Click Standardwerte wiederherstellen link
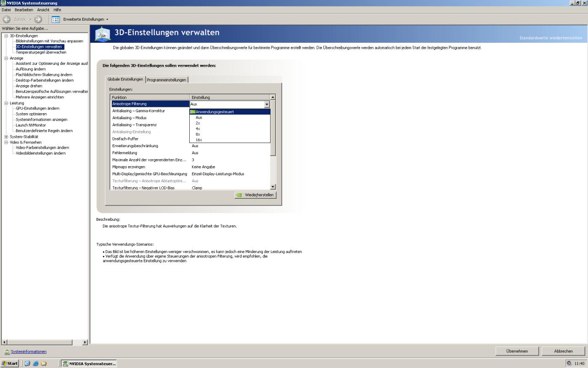 [551, 38]
